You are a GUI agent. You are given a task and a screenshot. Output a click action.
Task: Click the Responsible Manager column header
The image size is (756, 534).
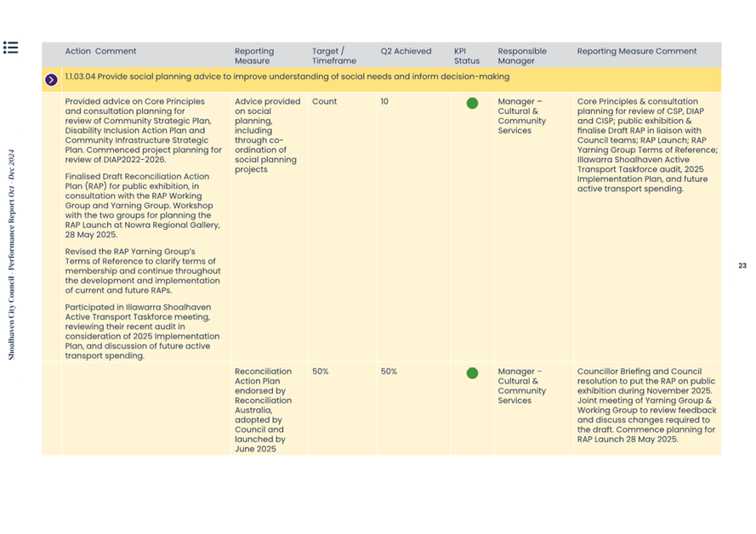point(521,56)
